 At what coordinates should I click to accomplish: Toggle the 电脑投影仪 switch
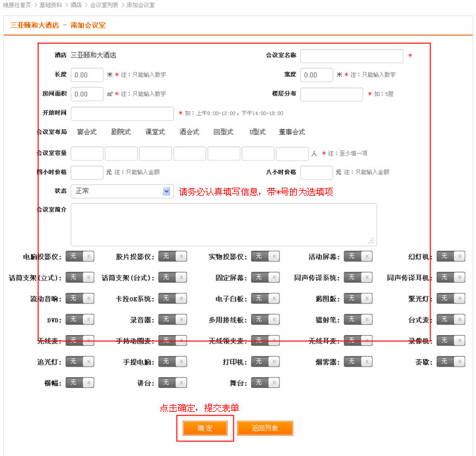(80, 256)
